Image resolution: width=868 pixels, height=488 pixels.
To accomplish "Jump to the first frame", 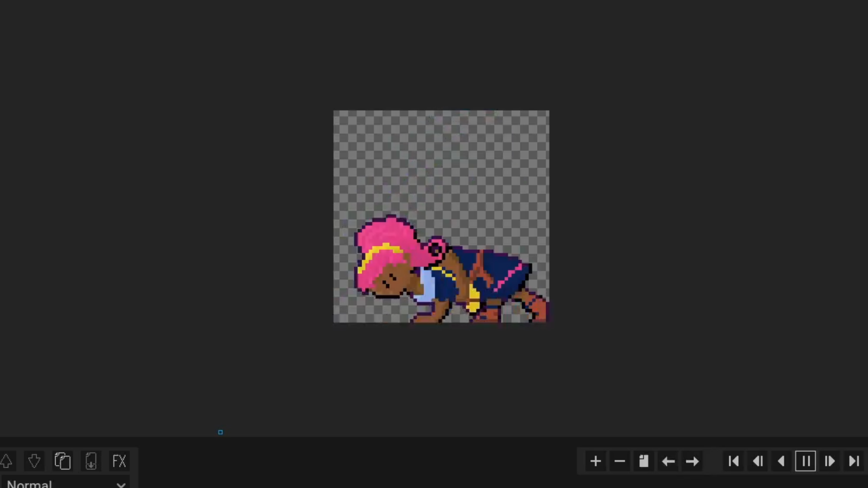I will 734,461.
